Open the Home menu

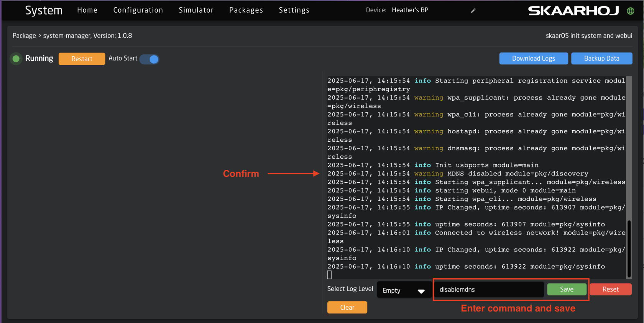[87, 10]
